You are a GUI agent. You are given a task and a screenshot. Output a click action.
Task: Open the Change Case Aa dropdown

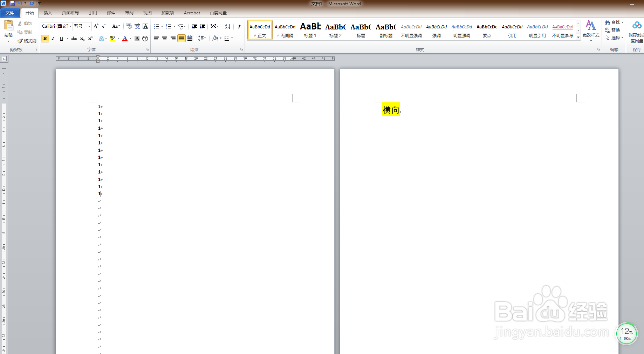(x=116, y=26)
